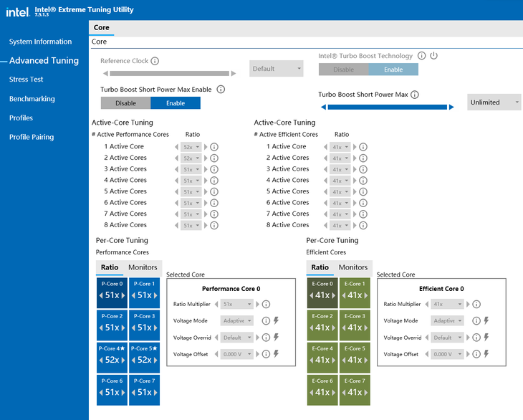The height and width of the screenshot is (420, 523).
Task: Click lightning icon for Performance Core Voltage Override
Action: (x=276, y=338)
